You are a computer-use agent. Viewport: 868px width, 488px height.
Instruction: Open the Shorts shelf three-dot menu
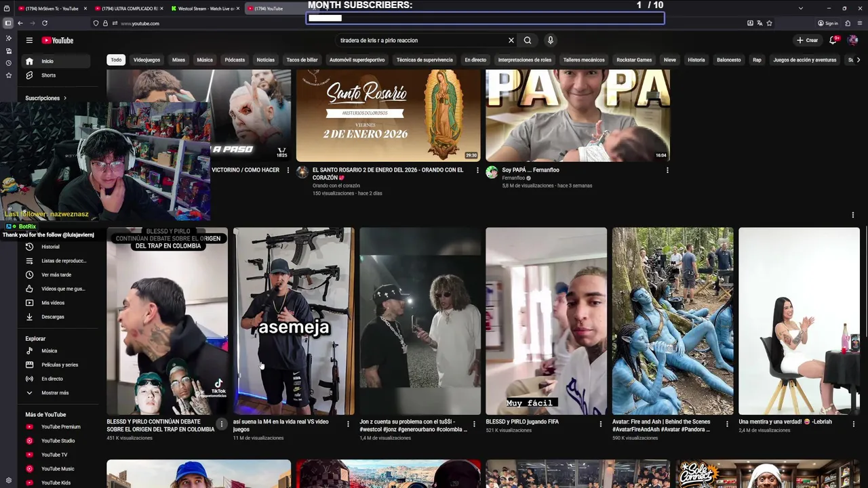click(853, 215)
